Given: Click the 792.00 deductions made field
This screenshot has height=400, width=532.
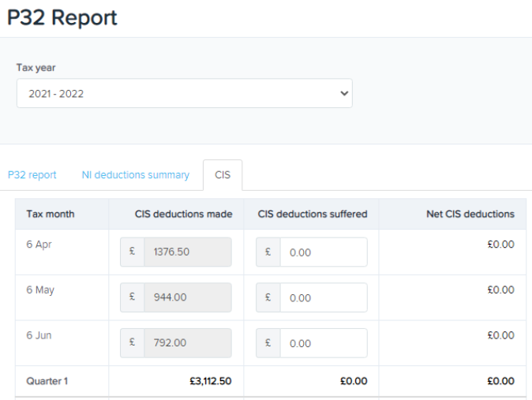Looking at the screenshot, I should coord(188,343).
